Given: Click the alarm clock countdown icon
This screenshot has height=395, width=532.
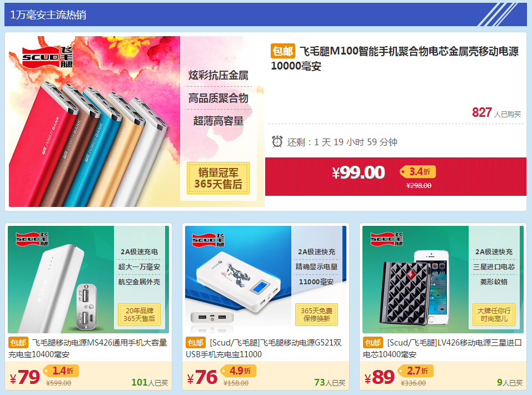Looking at the screenshot, I should [x=277, y=142].
